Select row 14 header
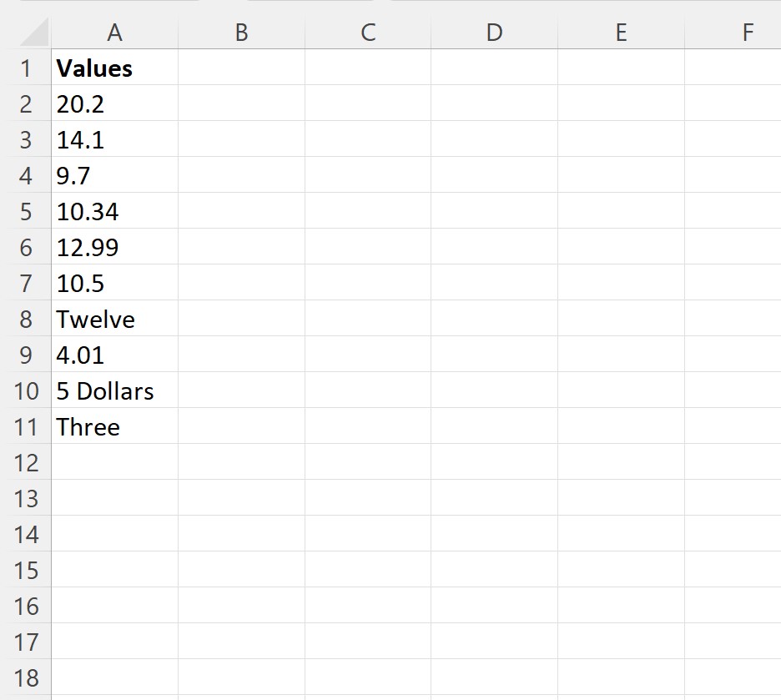Screen dimensions: 781x700 pyautogui.click(x=26, y=533)
